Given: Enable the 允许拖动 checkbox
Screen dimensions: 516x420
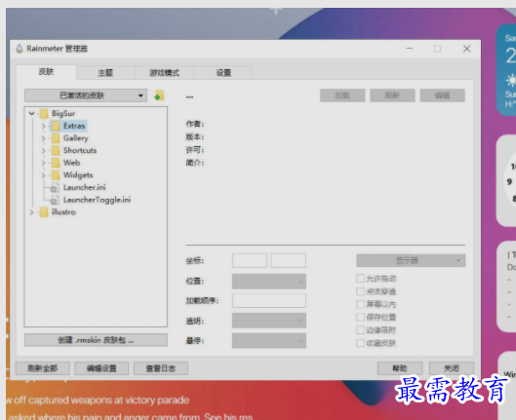Looking at the screenshot, I should [360, 279].
